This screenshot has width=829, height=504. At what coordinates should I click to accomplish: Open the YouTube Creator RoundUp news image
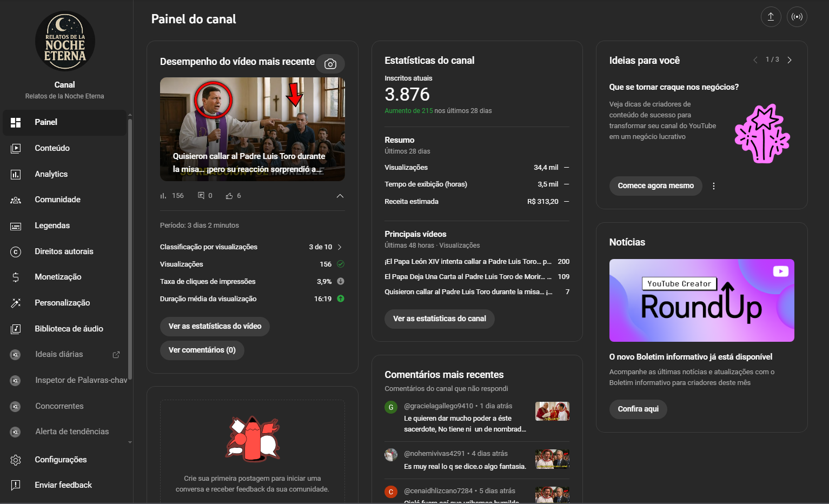[x=702, y=301]
